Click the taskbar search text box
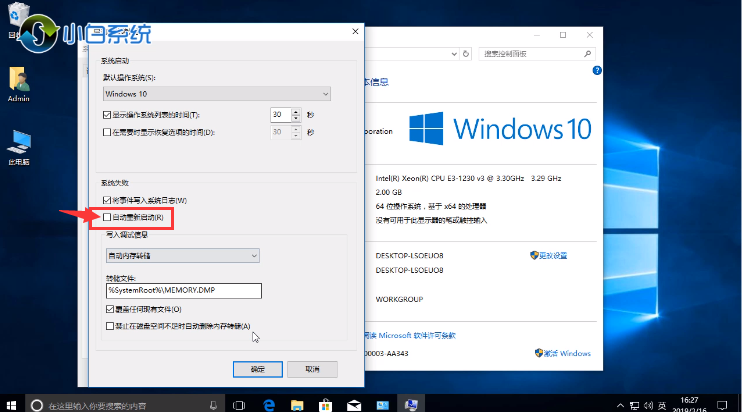The image size is (743, 412). [126, 406]
